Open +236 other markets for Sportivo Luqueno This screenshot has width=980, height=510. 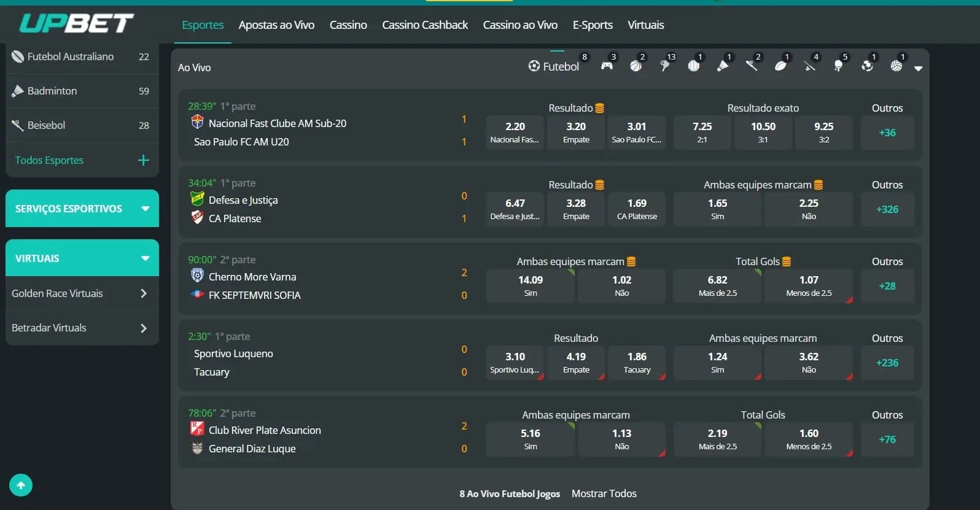[887, 363]
